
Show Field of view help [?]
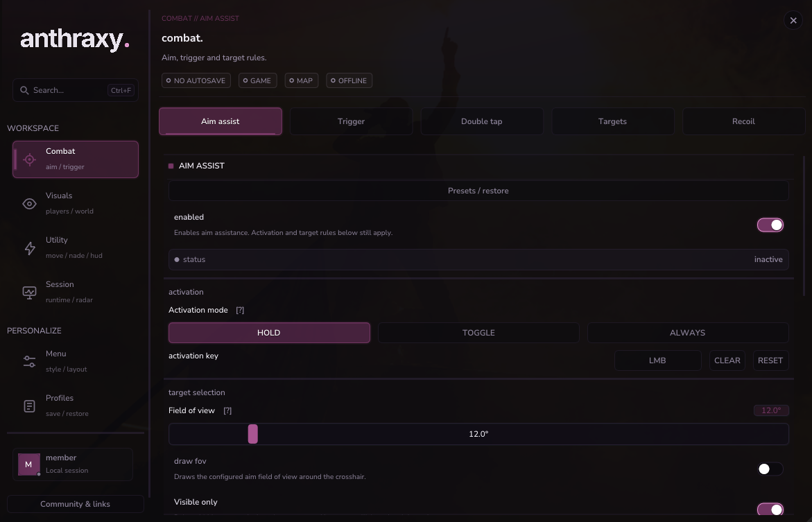(x=227, y=410)
